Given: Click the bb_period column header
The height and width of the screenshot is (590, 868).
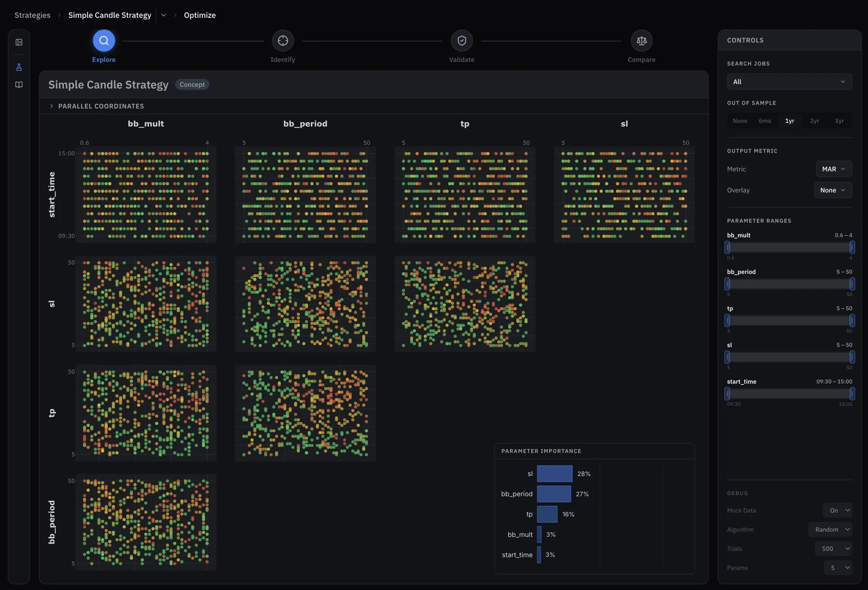Looking at the screenshot, I should [305, 123].
